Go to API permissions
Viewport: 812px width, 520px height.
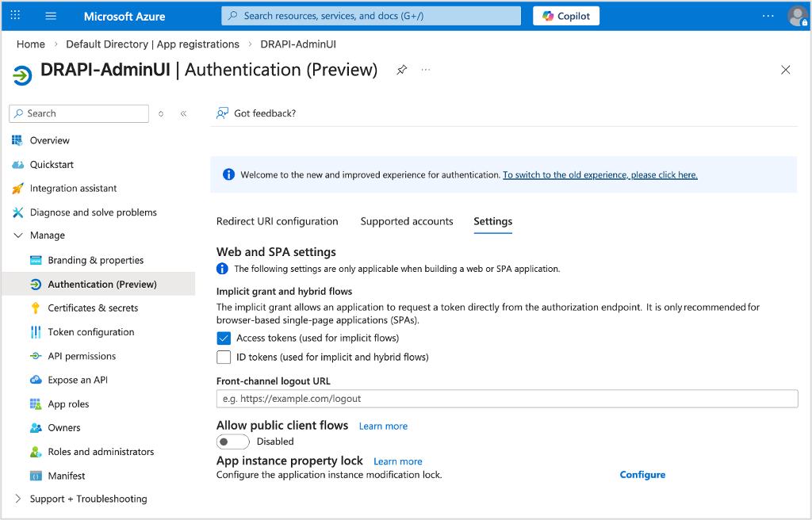pyautogui.click(x=81, y=355)
